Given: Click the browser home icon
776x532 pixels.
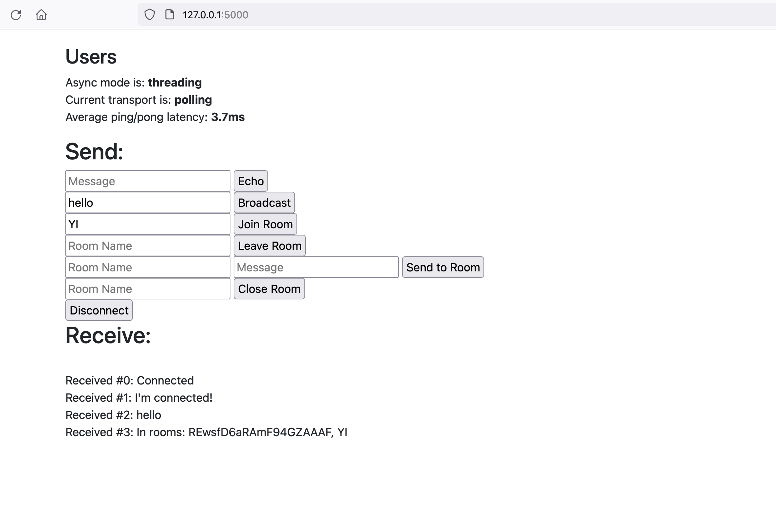Looking at the screenshot, I should (41, 15).
